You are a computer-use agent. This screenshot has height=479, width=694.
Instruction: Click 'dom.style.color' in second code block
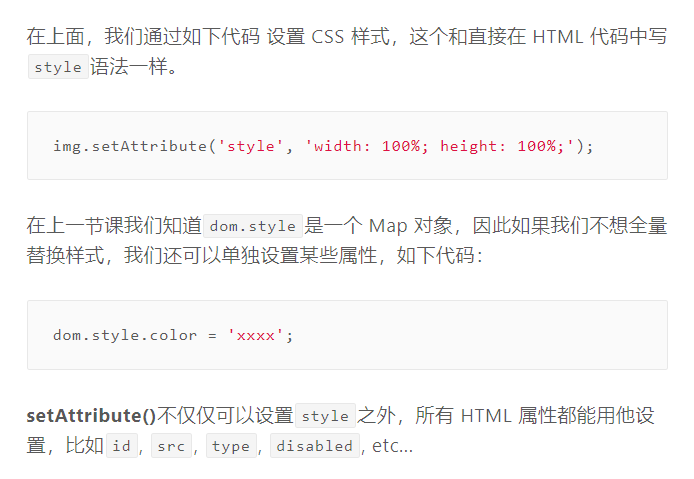[x=125, y=335]
